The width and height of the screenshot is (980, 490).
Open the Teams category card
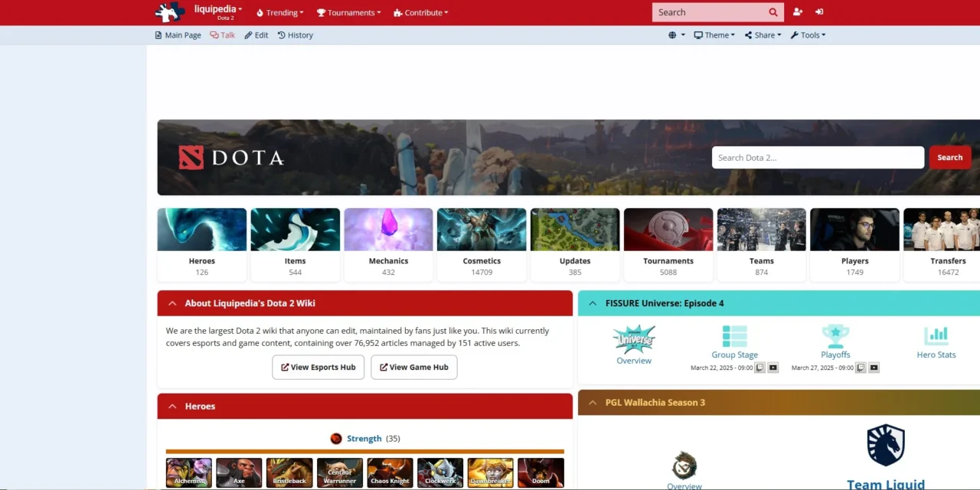pos(762,244)
